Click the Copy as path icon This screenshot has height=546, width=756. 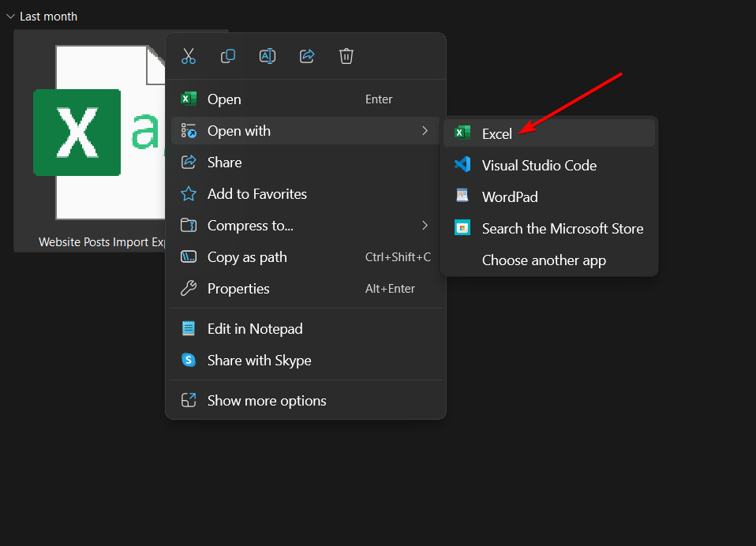tap(189, 257)
